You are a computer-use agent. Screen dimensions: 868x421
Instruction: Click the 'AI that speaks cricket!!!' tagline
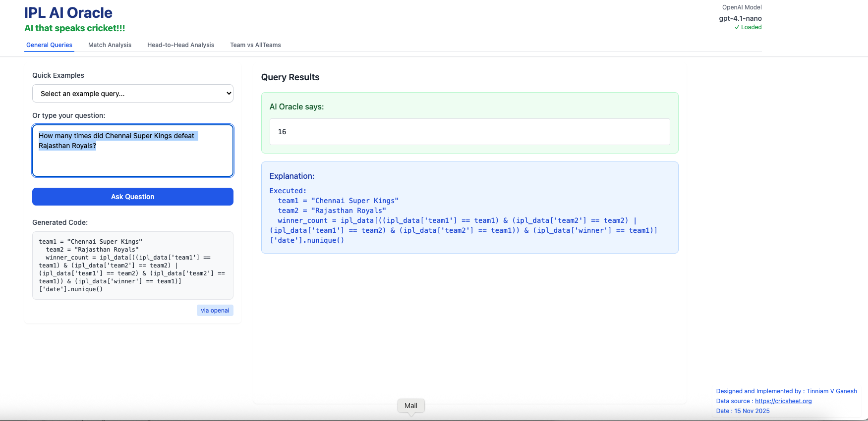(x=75, y=28)
